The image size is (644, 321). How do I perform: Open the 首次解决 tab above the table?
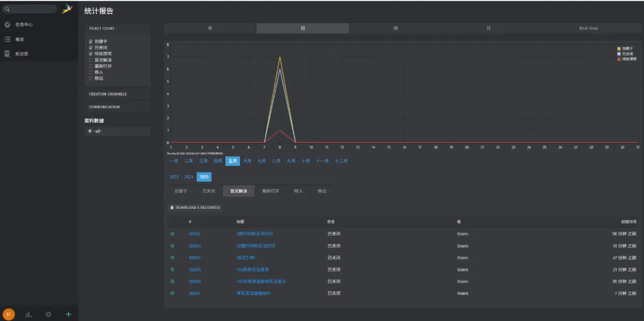tap(239, 191)
